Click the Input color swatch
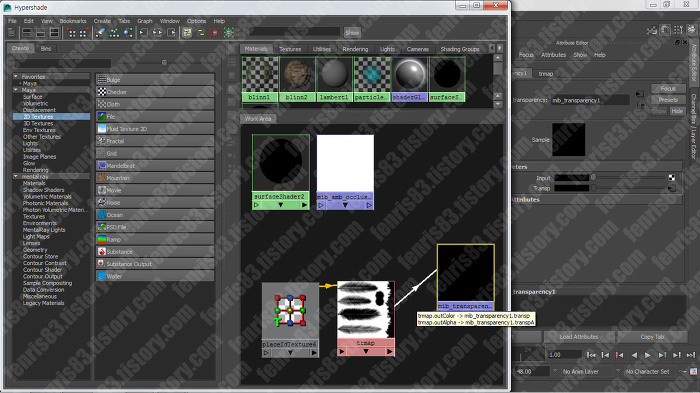 click(571, 178)
